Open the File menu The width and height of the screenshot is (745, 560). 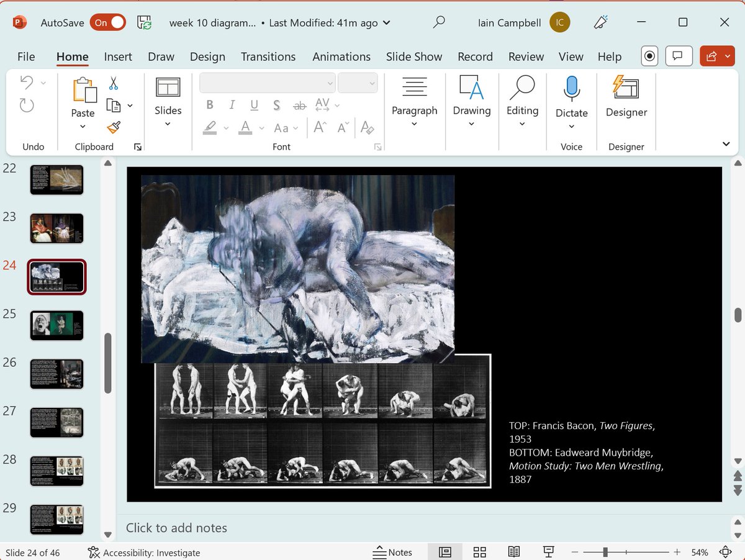coord(26,56)
